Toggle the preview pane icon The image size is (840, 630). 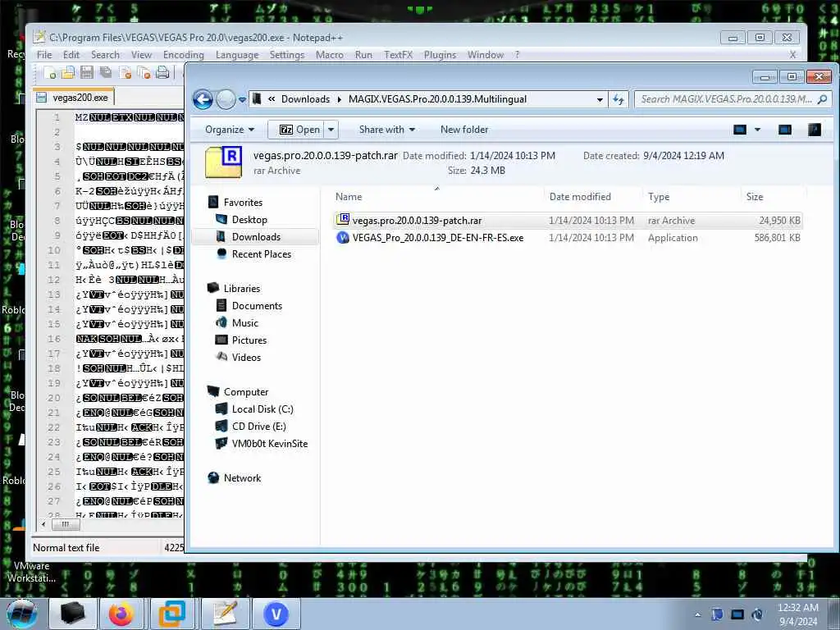(785, 130)
